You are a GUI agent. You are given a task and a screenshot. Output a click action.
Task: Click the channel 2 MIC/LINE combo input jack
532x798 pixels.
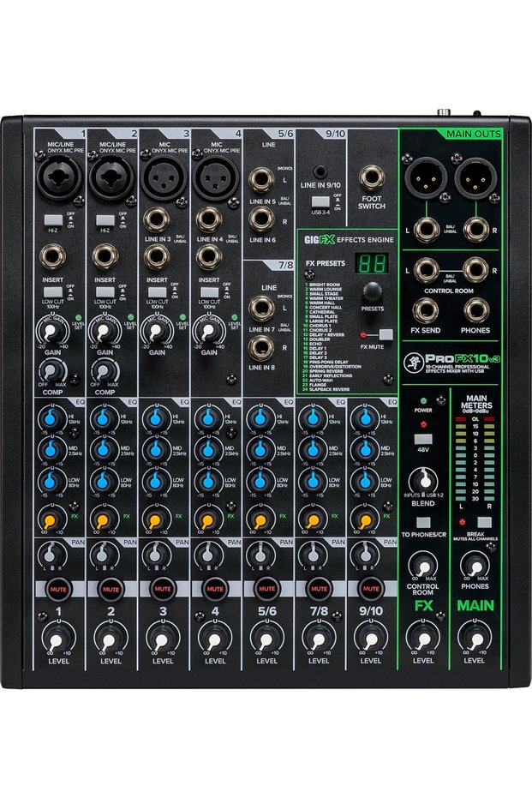click(x=111, y=178)
